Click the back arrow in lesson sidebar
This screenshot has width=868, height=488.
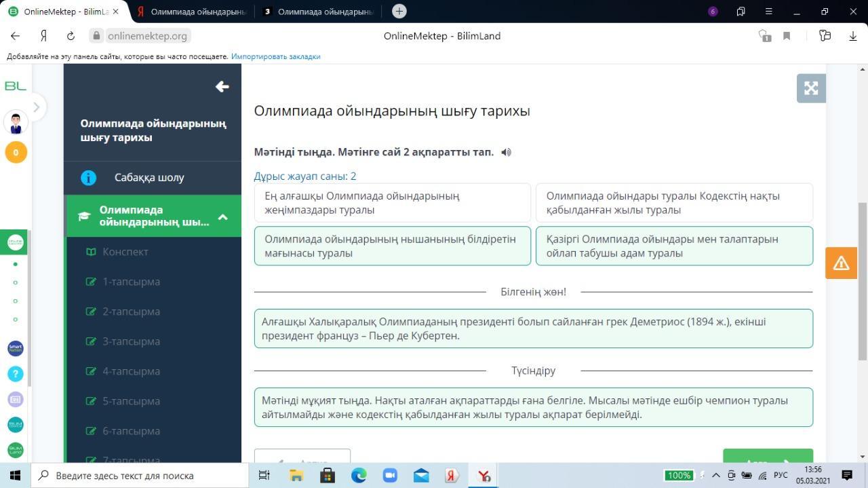(x=222, y=87)
